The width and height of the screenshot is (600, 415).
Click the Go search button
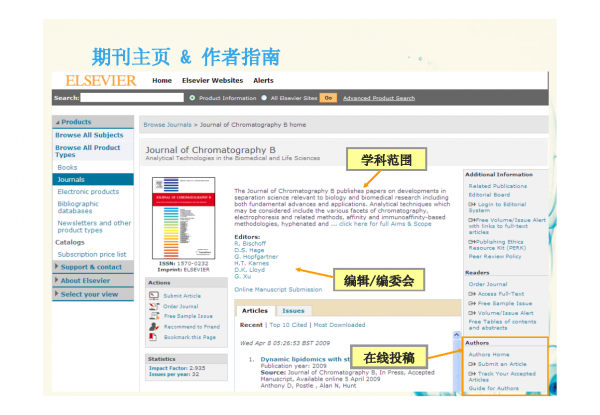coord(328,98)
